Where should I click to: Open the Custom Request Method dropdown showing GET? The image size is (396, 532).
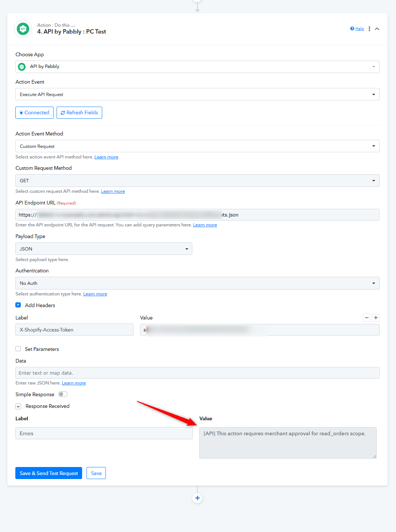coord(197,180)
